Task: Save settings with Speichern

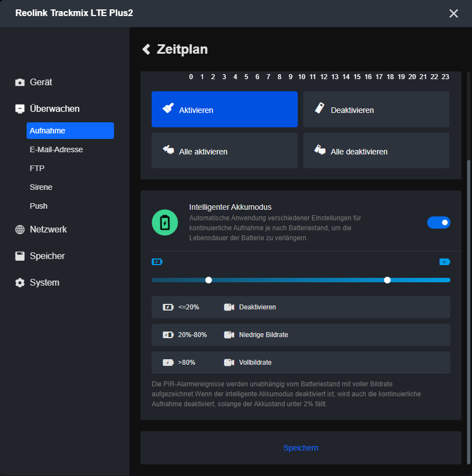Action: 301,448
